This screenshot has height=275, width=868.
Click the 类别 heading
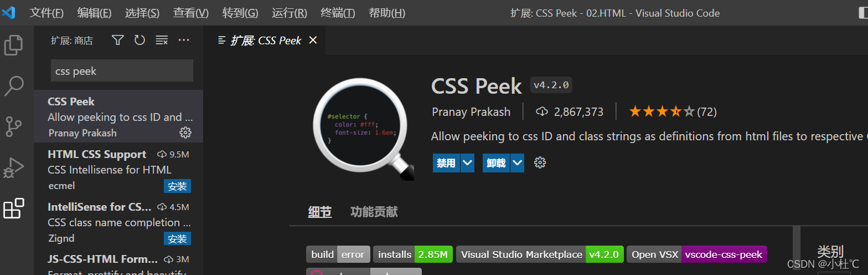pyautogui.click(x=830, y=251)
